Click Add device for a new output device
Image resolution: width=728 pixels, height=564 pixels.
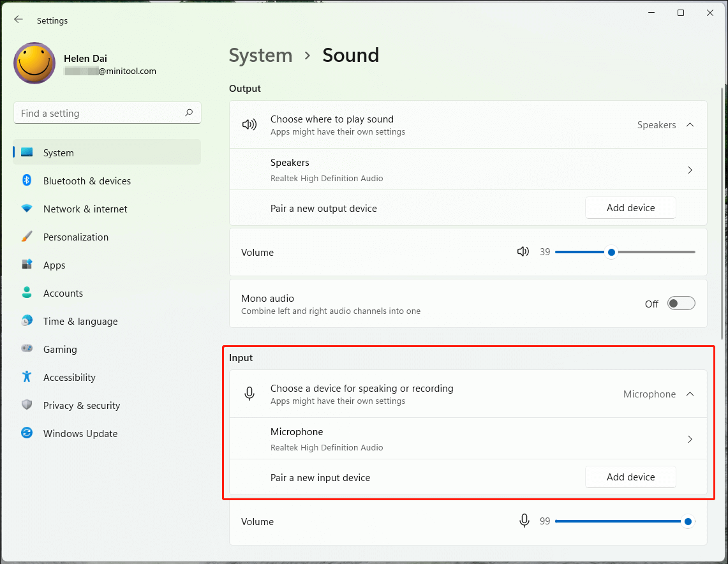coord(630,207)
